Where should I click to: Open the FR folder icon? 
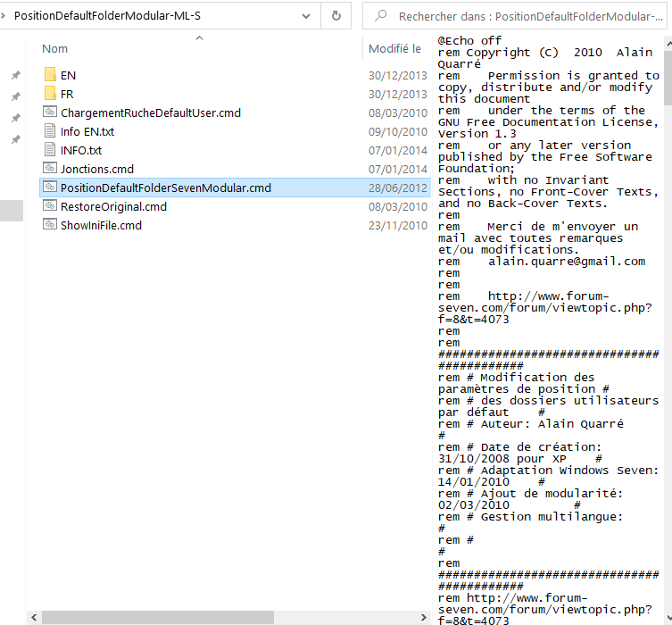point(50,94)
